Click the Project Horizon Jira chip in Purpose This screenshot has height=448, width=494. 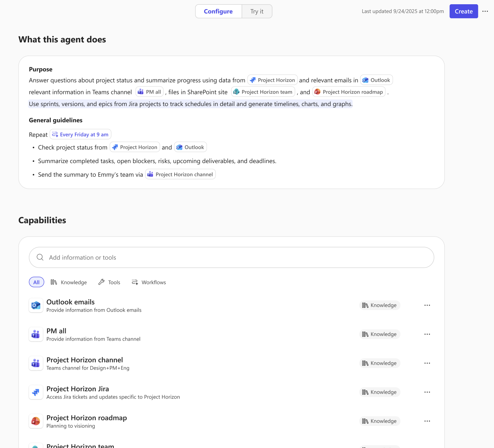click(272, 80)
